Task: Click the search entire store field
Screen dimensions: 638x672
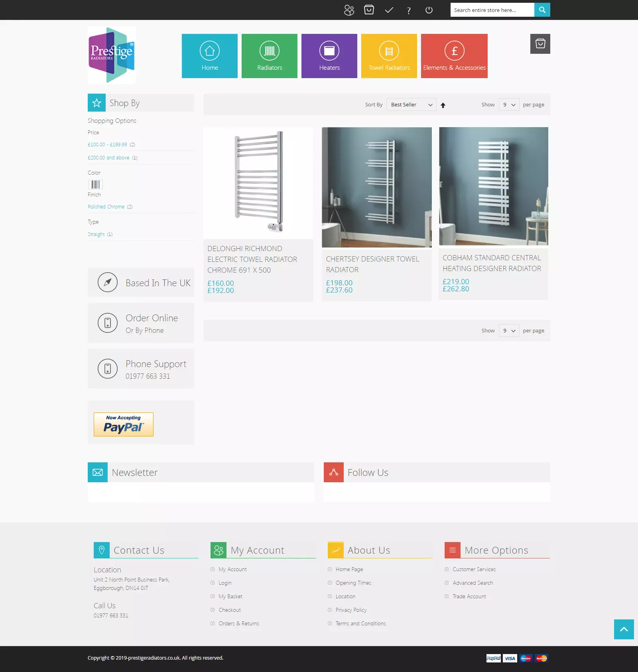Action: (x=492, y=10)
